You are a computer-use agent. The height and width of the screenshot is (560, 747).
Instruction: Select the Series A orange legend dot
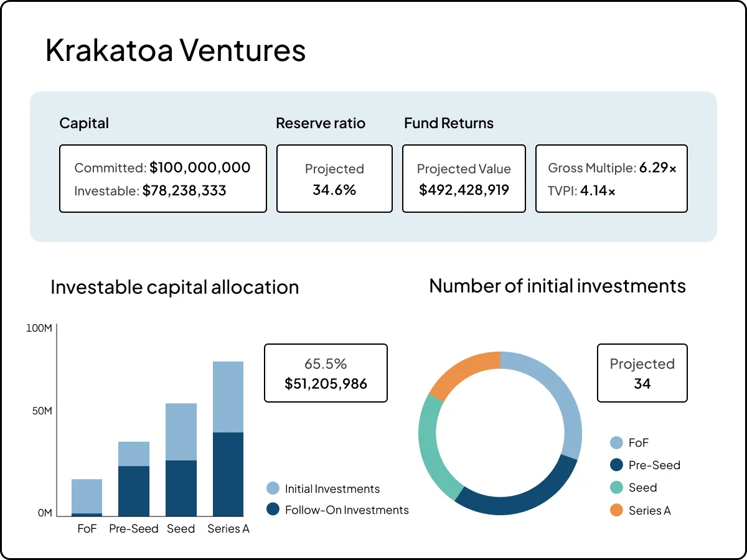point(616,510)
